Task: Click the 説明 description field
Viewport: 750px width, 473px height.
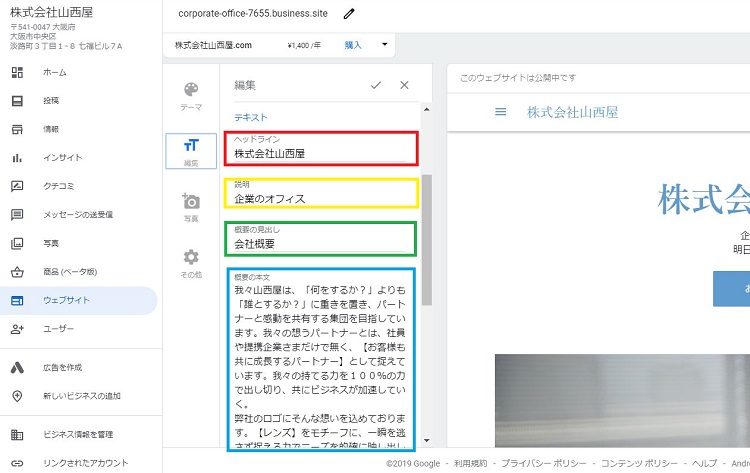Action: pos(321,193)
